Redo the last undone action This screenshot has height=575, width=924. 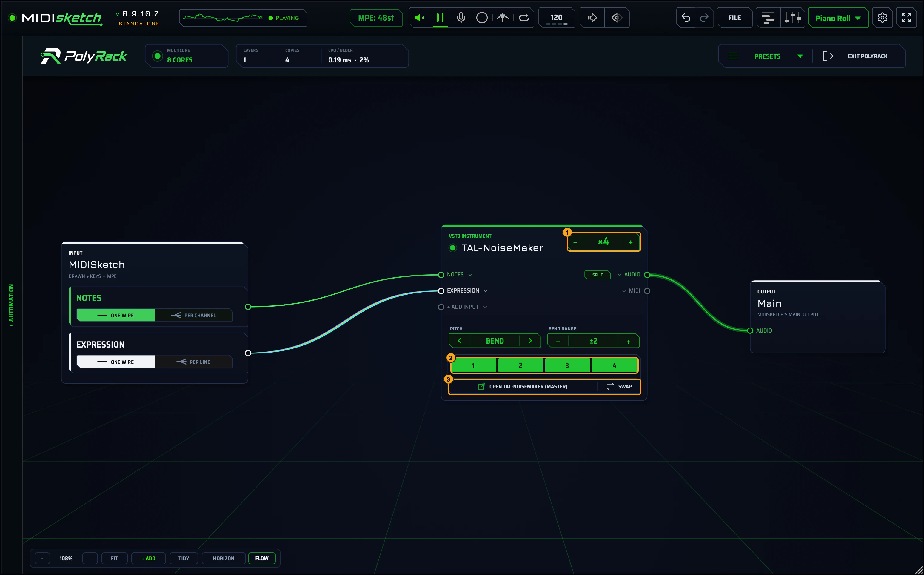point(704,18)
